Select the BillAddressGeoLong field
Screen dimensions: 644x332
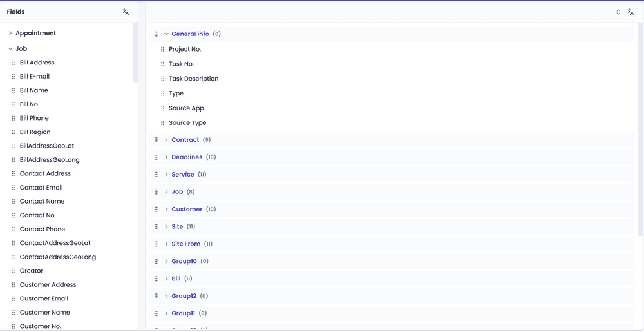(50, 160)
